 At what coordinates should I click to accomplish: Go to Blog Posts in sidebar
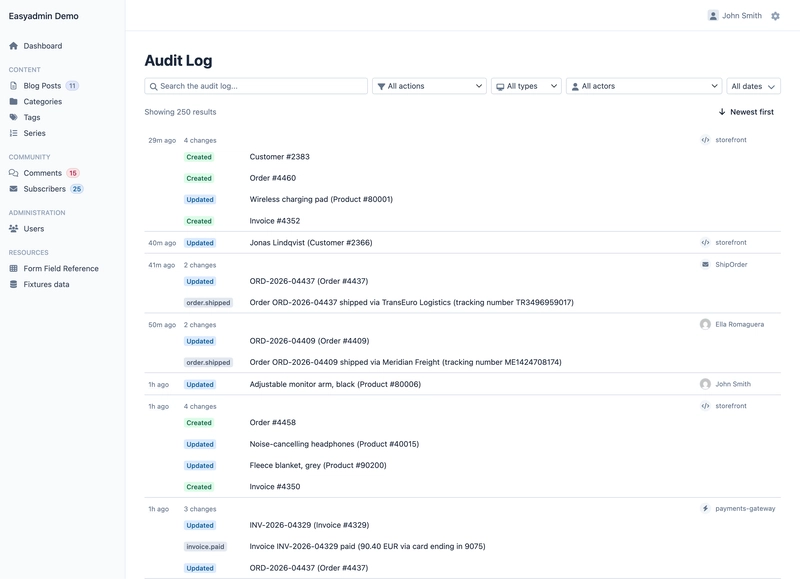42,86
